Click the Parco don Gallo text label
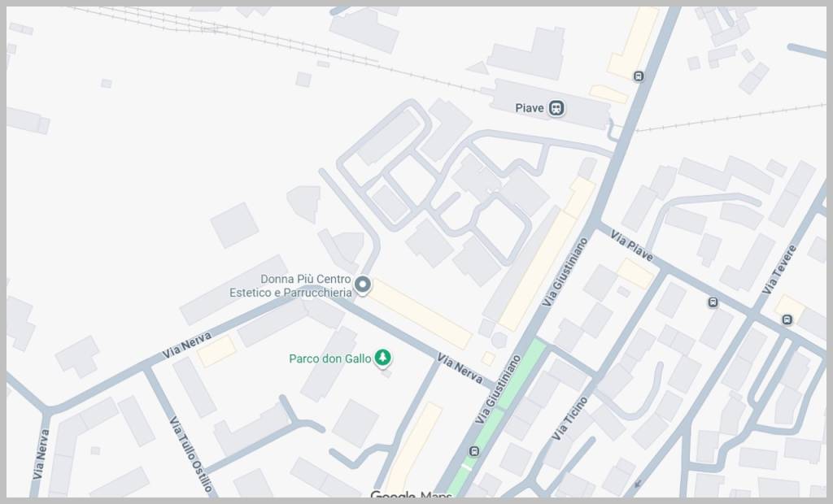The image size is (833, 504). click(330, 358)
